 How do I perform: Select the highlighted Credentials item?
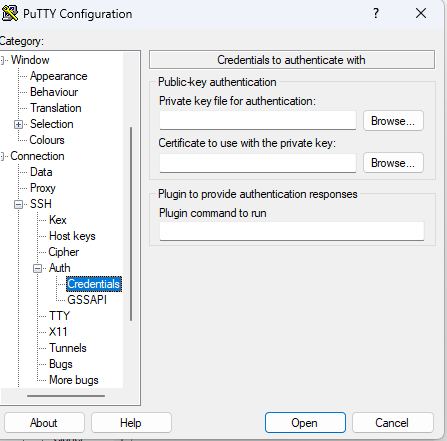coord(94,284)
